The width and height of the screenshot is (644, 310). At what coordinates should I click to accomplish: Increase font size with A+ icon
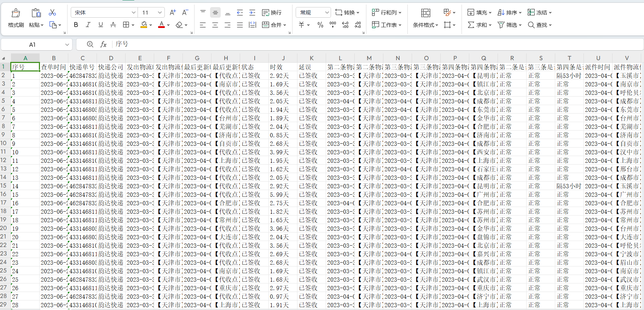173,13
